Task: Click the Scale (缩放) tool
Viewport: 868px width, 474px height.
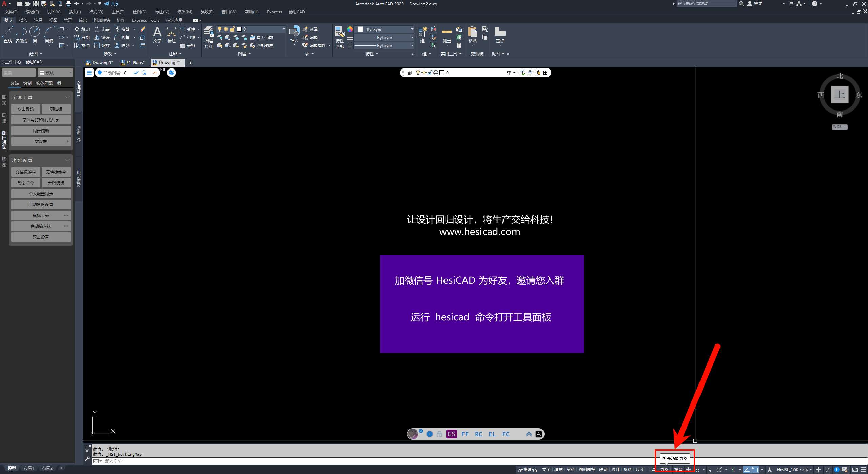Action: [102, 45]
